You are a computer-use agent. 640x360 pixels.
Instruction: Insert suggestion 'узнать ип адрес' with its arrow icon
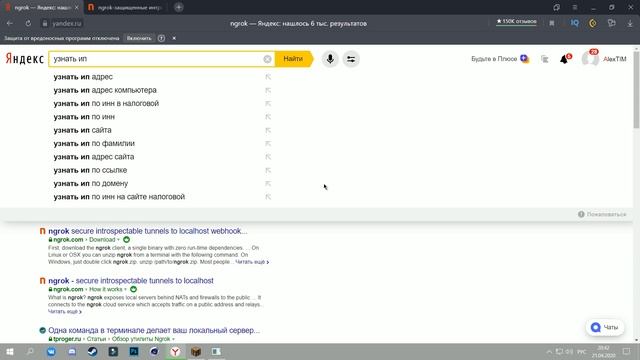coord(268,77)
